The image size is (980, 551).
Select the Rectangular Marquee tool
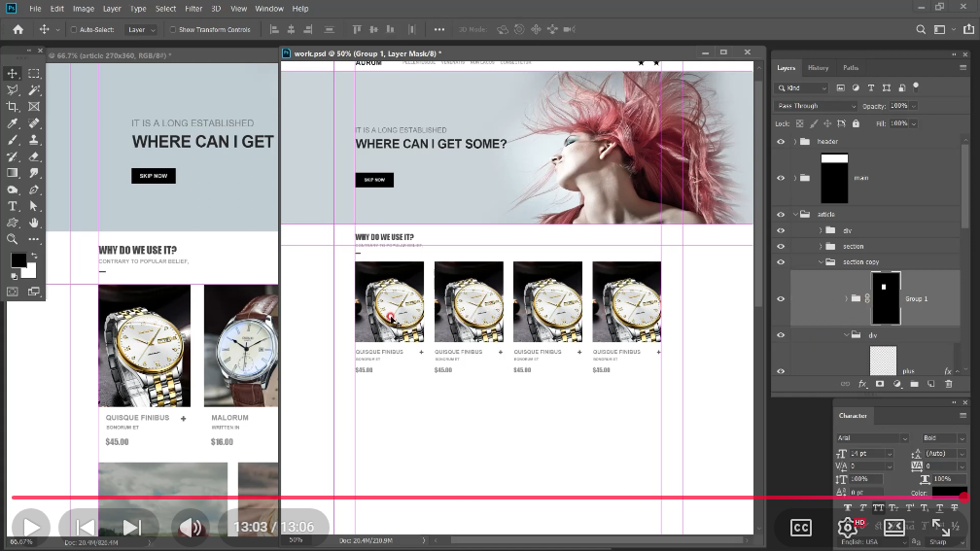coord(34,73)
